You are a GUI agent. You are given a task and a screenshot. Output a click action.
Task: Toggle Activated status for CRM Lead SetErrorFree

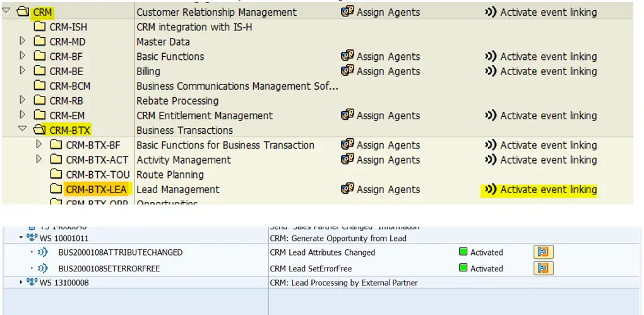463,268
